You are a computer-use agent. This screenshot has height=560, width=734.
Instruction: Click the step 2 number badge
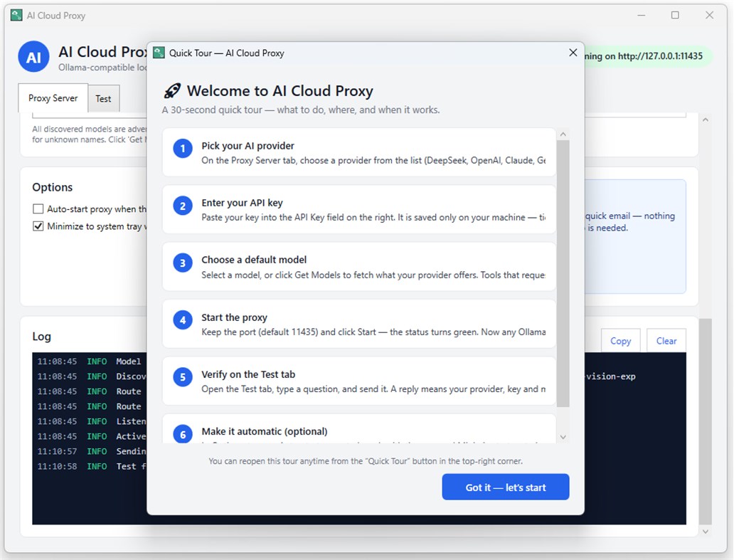(x=183, y=206)
